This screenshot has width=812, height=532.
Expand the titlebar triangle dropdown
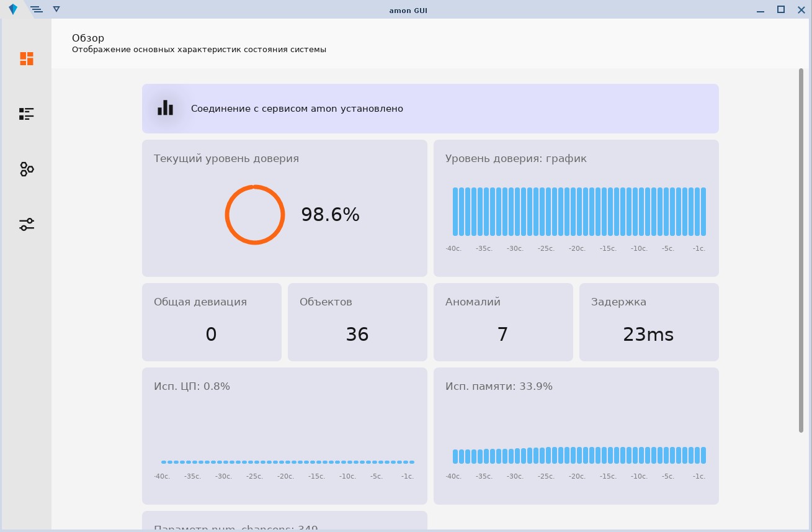[56, 9]
